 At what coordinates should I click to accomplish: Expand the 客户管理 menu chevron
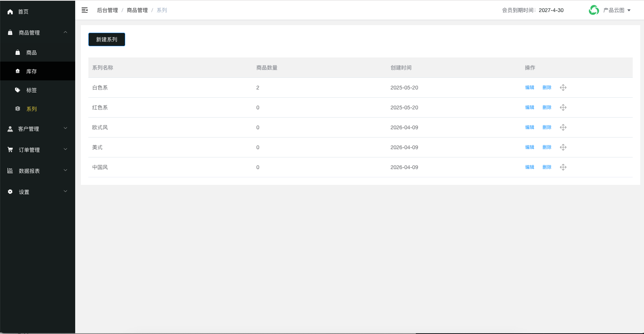(65, 128)
